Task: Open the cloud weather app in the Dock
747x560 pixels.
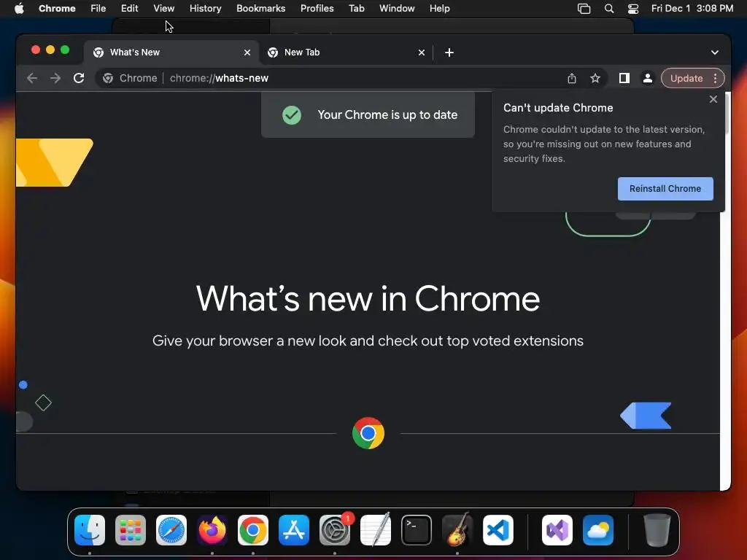Action: tap(598, 530)
